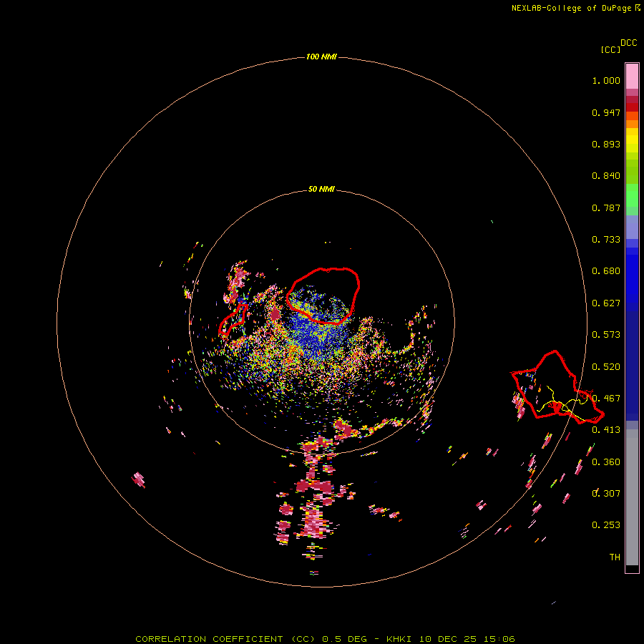Click the 0.413 scale value
Image resolution: width=644 pixels, height=644 pixels.
(x=606, y=430)
